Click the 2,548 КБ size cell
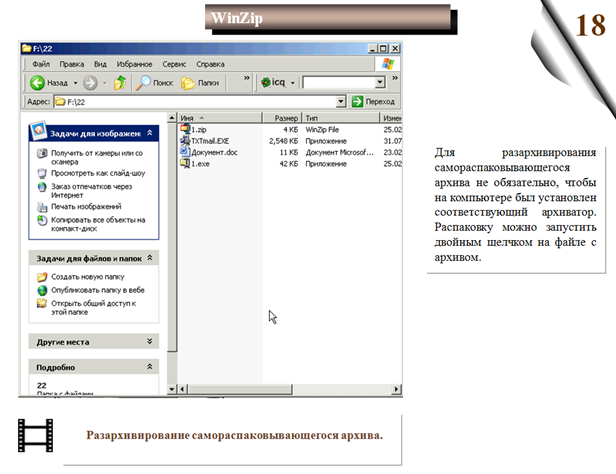The image size is (616, 474). pos(283,141)
